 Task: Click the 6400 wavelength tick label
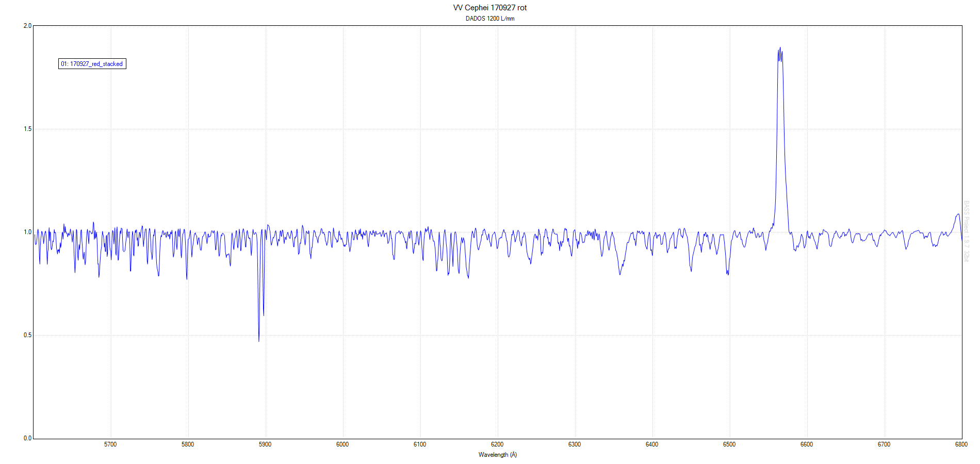[x=652, y=444]
